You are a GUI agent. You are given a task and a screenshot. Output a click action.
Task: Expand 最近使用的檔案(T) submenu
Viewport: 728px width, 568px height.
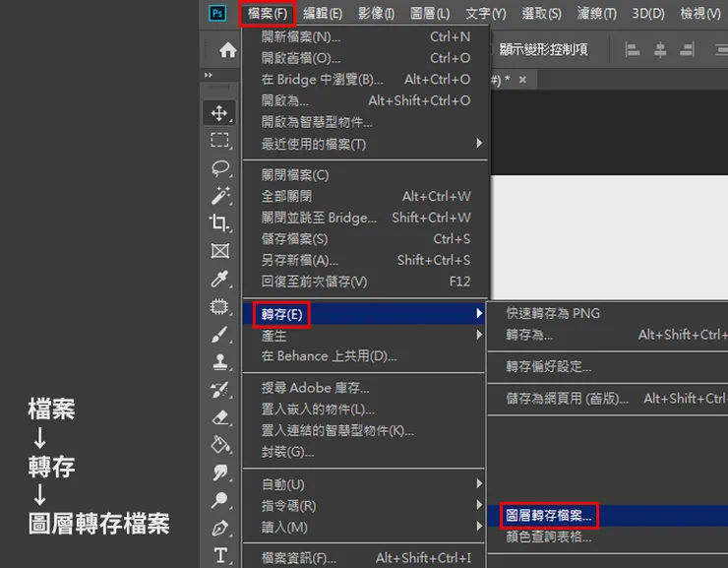[x=365, y=144]
